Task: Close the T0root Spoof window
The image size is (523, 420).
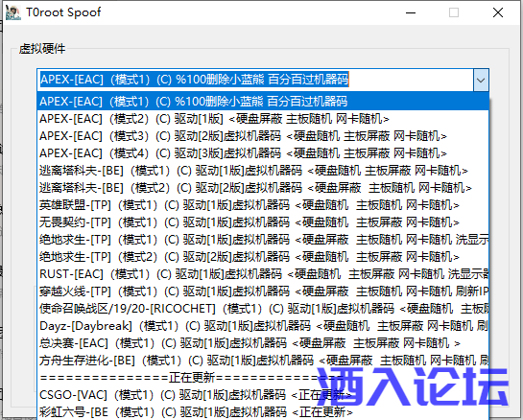Action: [498, 12]
